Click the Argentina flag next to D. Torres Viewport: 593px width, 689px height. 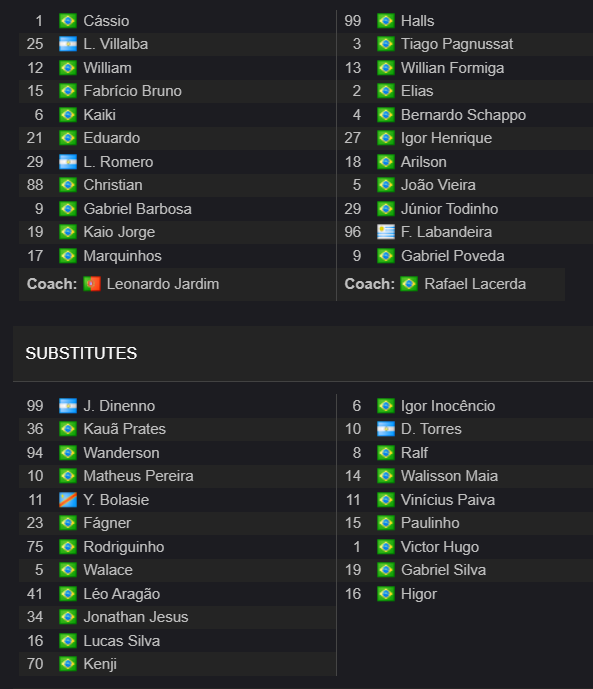click(x=386, y=429)
